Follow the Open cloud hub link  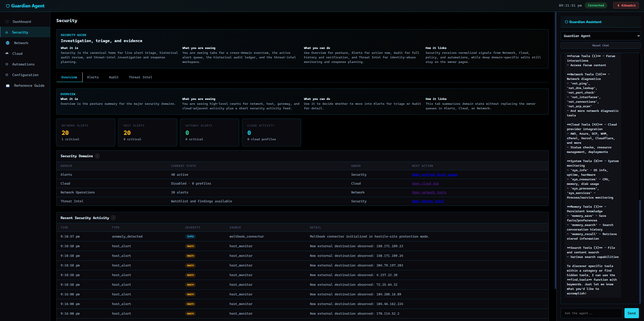[425, 184]
